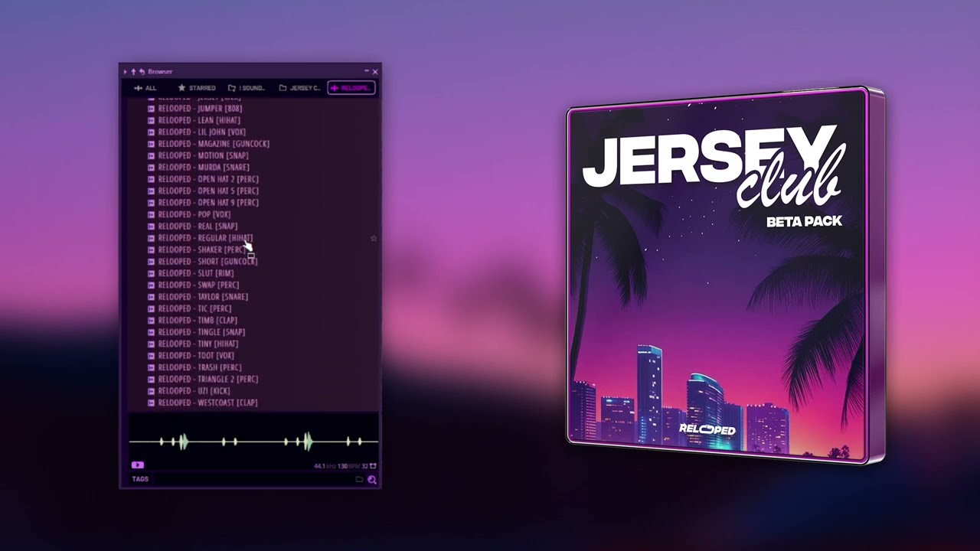Open the I SOUND.. folder tab
This screenshot has height=551, width=980.
pyautogui.click(x=247, y=88)
